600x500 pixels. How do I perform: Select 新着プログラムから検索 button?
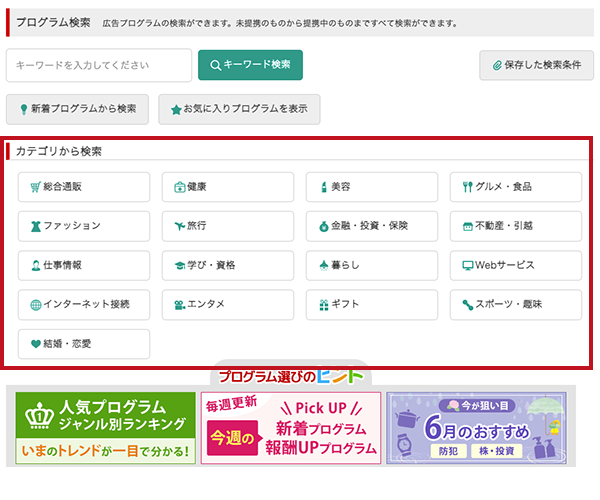point(77,109)
